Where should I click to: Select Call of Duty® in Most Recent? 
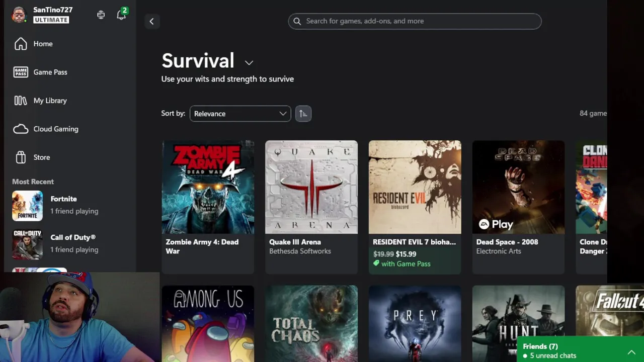69,244
